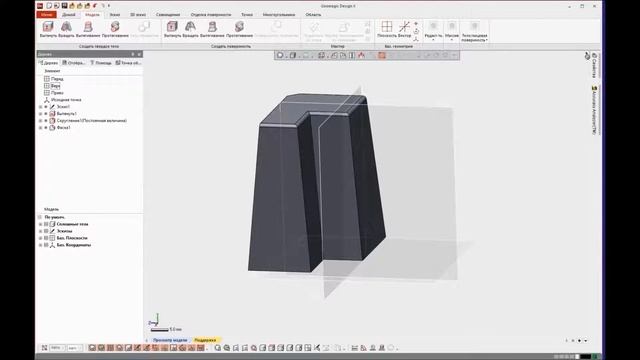Expand the Фаска1 tree node
Image resolution: width=640 pixels, height=360 pixels.
coord(40,127)
